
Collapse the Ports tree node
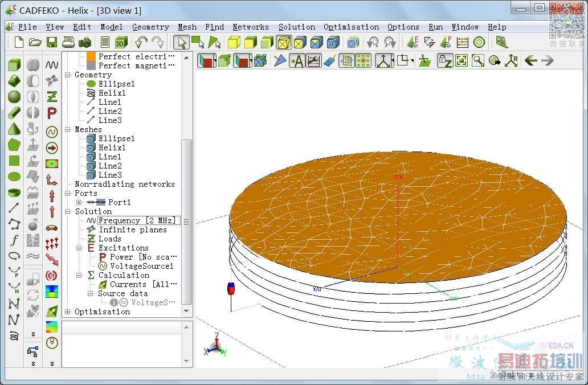click(x=68, y=194)
